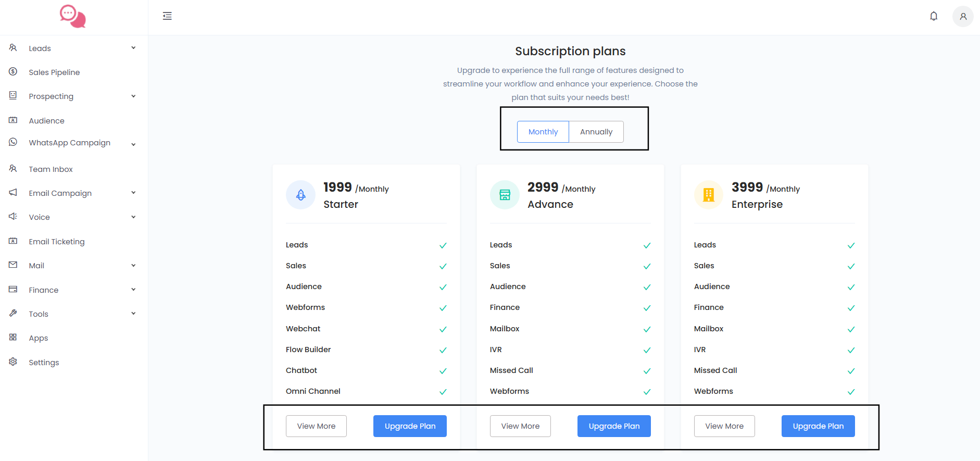The height and width of the screenshot is (461, 980).
Task: Upgrade to the Enterprise plan
Action: pos(818,426)
